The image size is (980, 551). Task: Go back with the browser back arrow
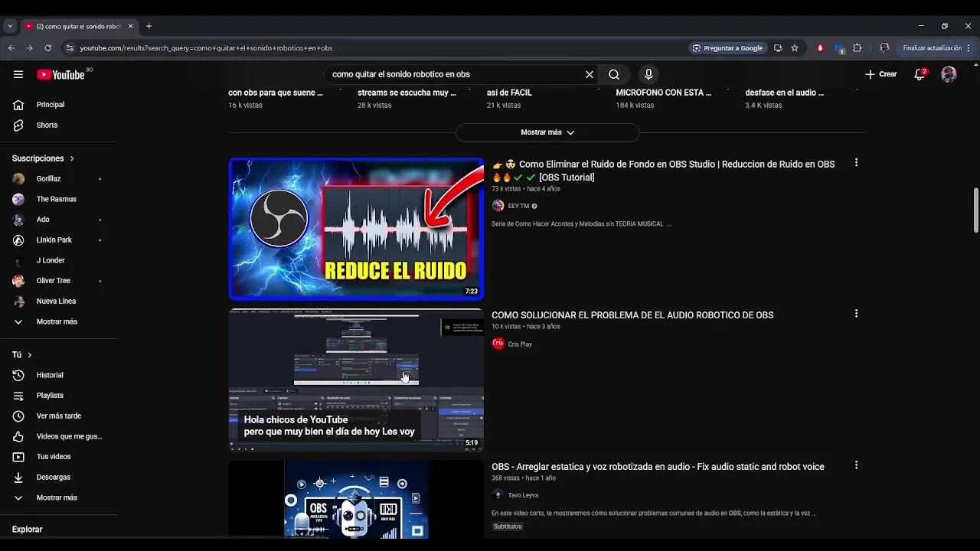click(11, 47)
